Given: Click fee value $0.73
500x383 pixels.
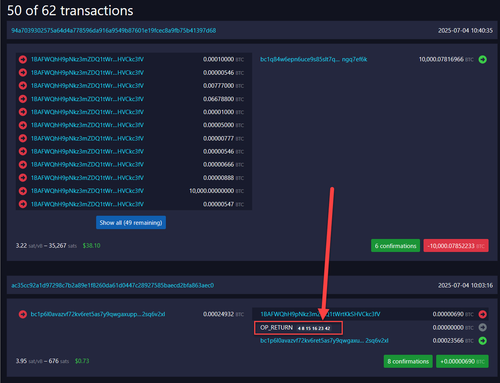Looking at the screenshot, I should pyautogui.click(x=82, y=361).
